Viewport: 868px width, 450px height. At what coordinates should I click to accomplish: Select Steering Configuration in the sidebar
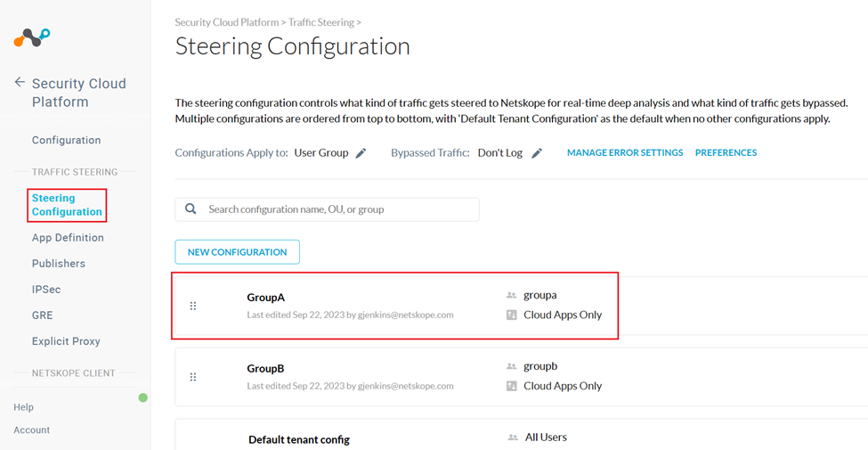click(67, 204)
